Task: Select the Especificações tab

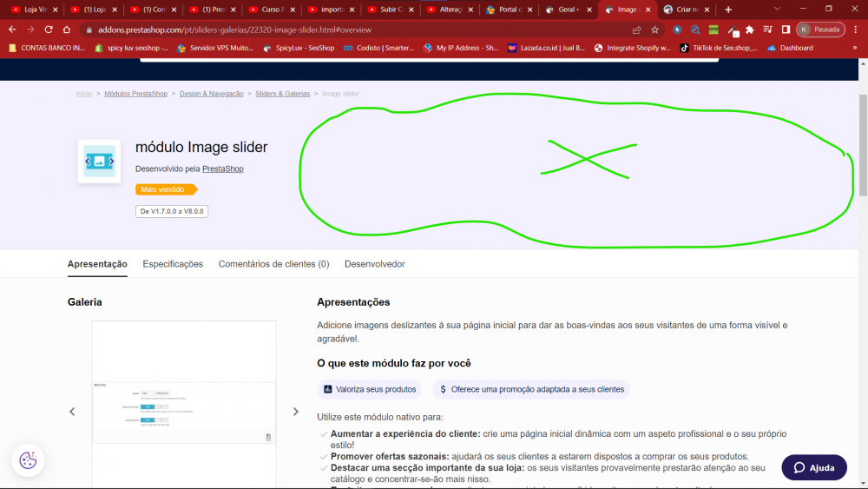Action: [x=173, y=264]
